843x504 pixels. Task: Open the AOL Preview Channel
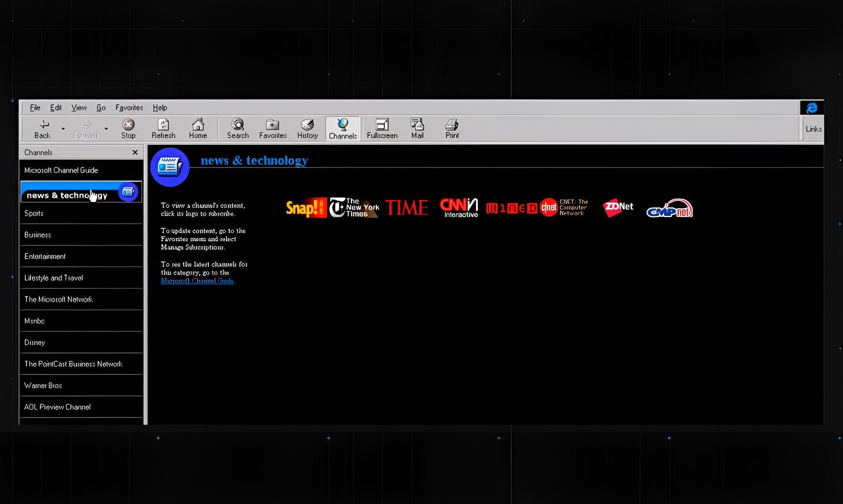click(81, 407)
